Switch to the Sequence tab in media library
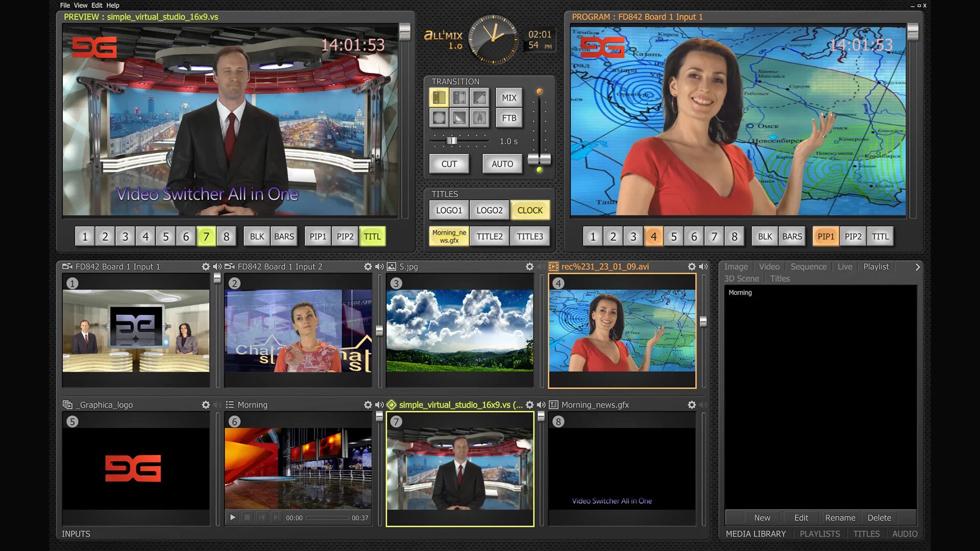This screenshot has height=551, width=980. (808, 267)
